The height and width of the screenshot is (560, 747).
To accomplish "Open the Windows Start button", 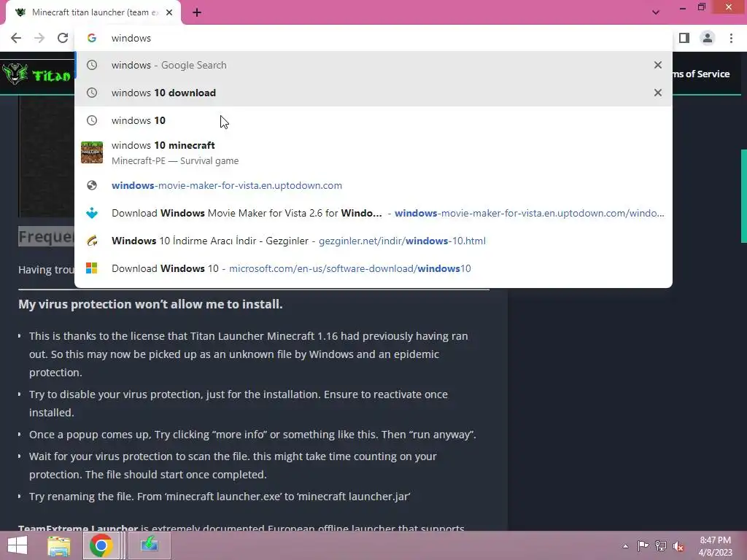I will pos(18,545).
